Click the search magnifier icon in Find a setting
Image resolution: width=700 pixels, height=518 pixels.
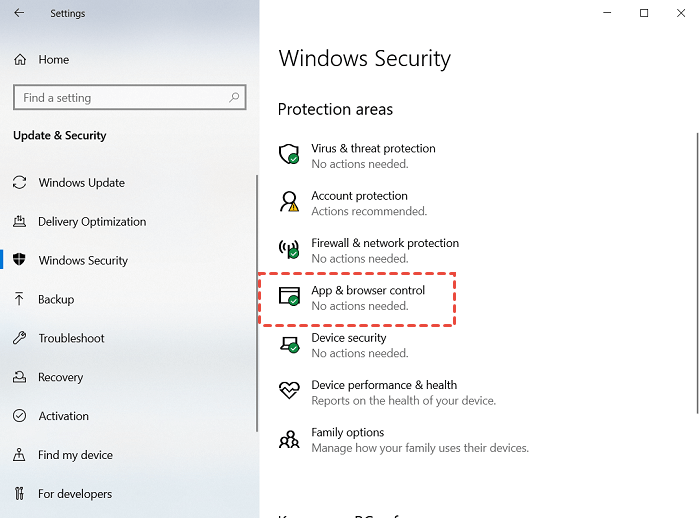pos(235,98)
